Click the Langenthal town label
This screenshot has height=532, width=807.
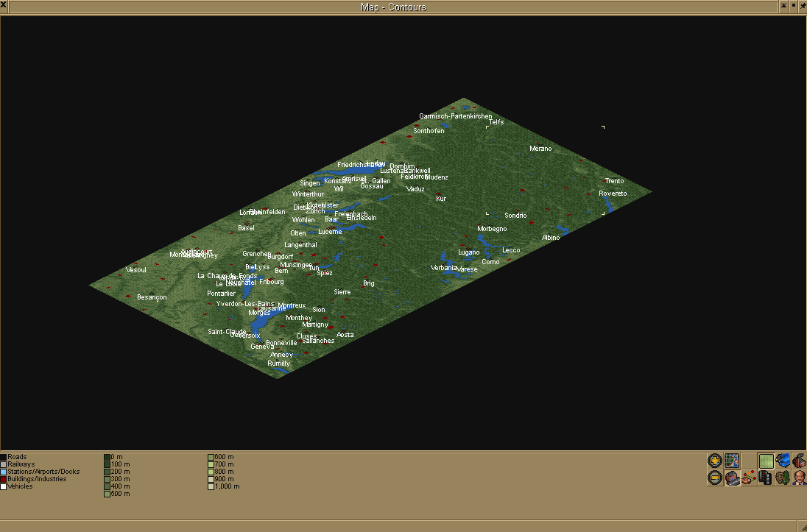coord(300,246)
